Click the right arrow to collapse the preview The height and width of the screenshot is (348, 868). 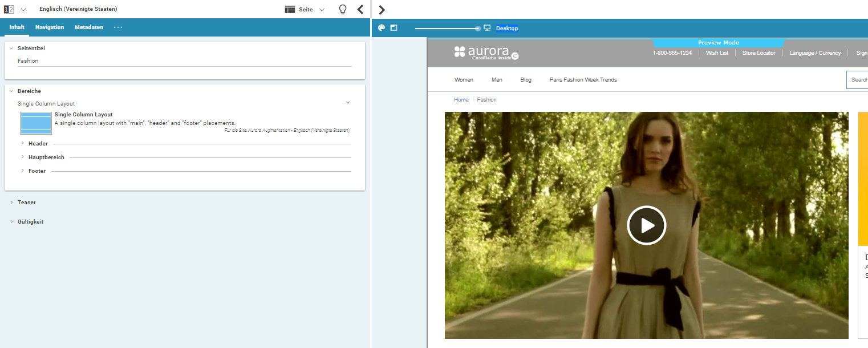(x=382, y=10)
